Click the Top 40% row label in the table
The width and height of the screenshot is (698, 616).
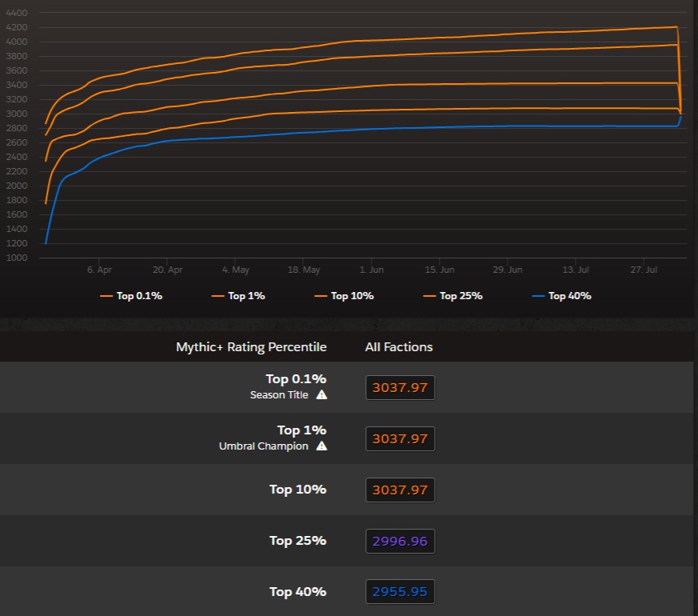click(297, 592)
